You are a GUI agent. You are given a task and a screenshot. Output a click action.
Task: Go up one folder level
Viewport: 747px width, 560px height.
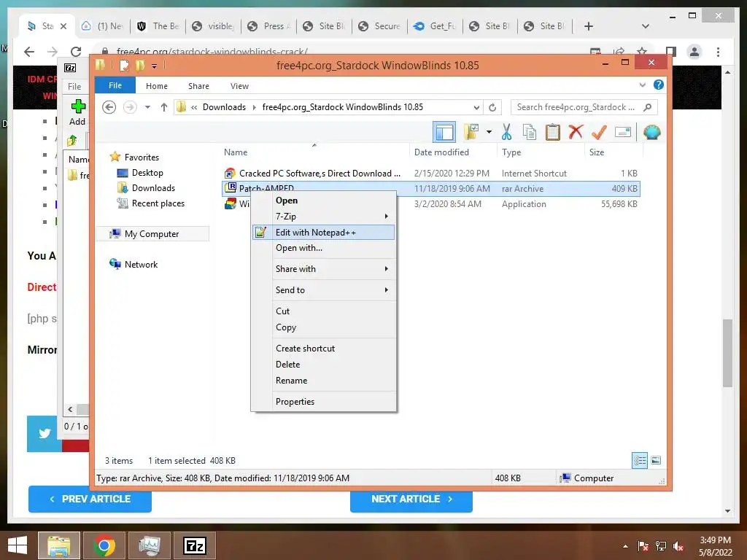pyautogui.click(x=164, y=107)
